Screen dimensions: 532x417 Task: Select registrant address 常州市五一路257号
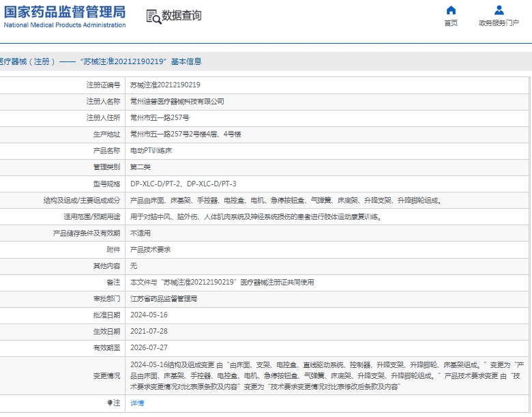tap(160, 118)
